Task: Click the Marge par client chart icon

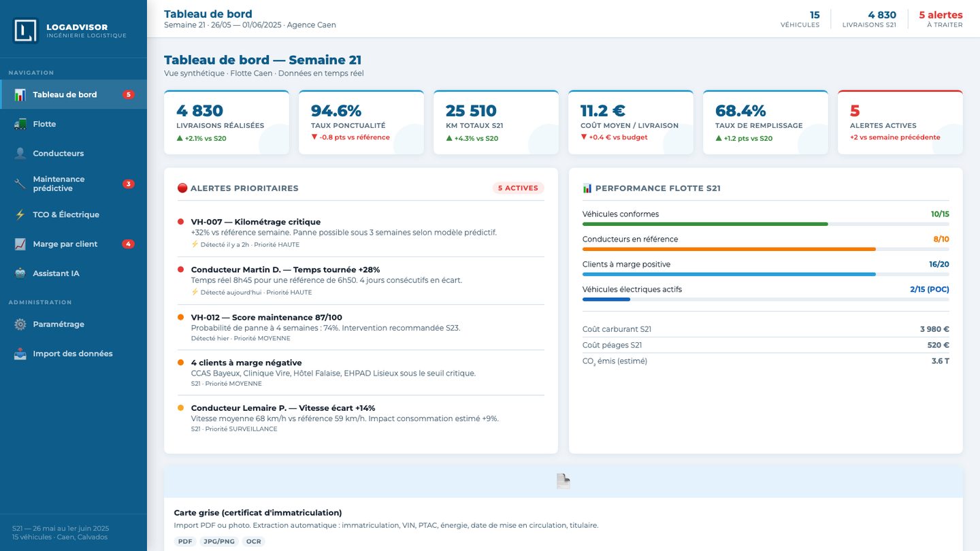Action: click(x=20, y=244)
